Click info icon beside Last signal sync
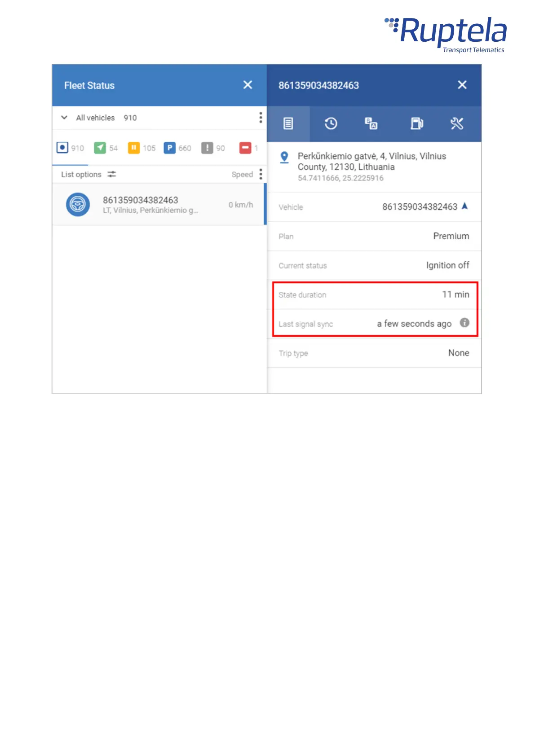The width and height of the screenshot is (535, 756). [x=464, y=323]
